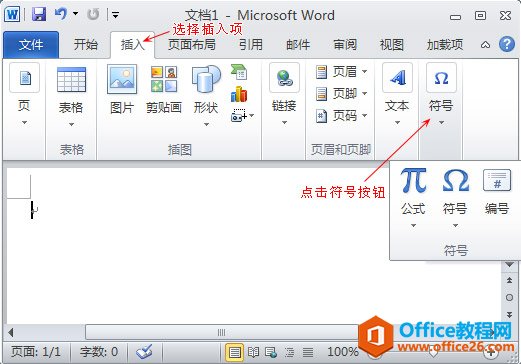The image size is (521, 364).
Task: Insert 公式 equation with pi icon
Action: [x=413, y=181]
